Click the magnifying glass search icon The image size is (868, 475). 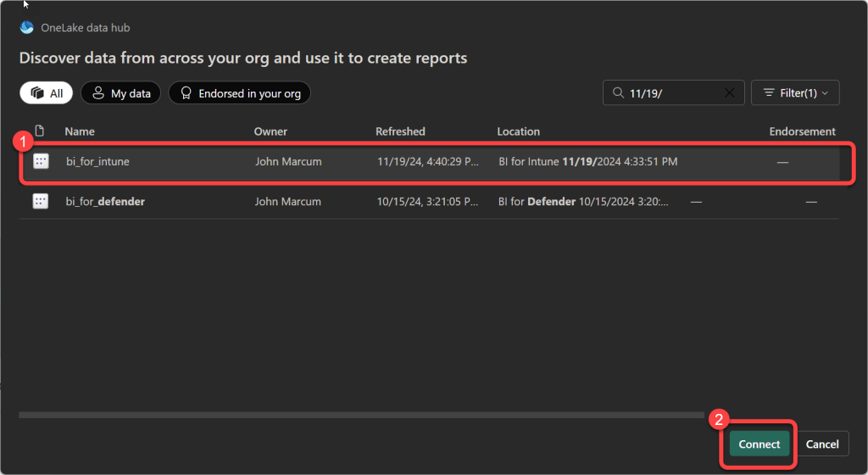618,92
